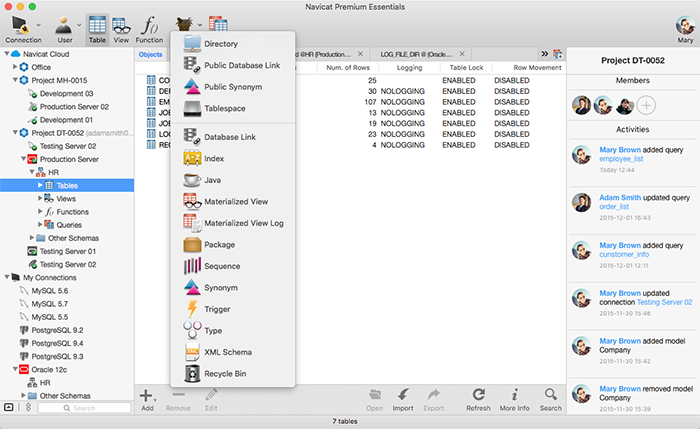Collapse My Connections tree node
Image resolution: width=700 pixels, height=429 pixels.
[x=7, y=277]
